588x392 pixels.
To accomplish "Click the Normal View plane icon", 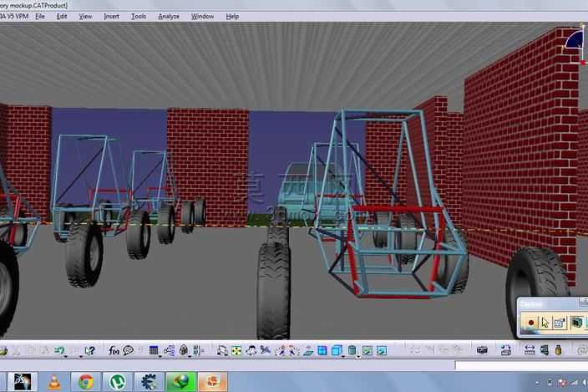I will (x=308, y=350).
